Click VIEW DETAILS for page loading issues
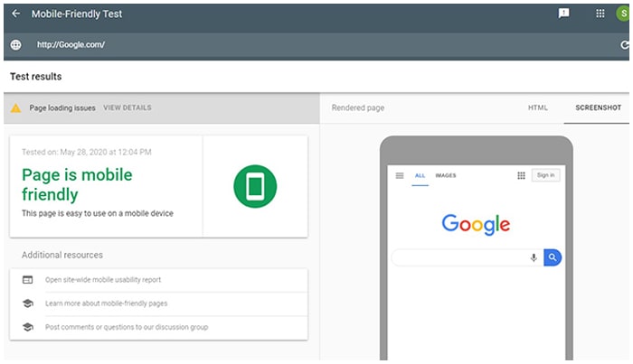 tap(128, 107)
